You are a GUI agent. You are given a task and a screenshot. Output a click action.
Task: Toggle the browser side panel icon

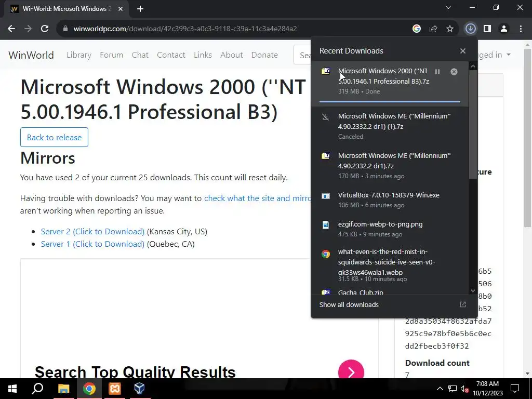[487, 29]
